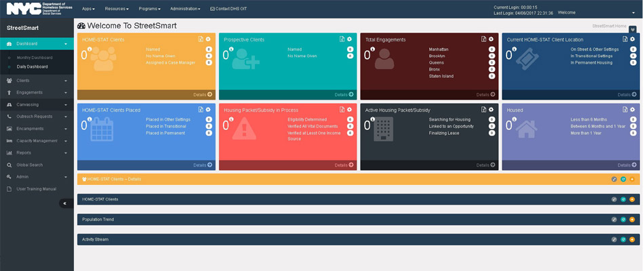The width and height of the screenshot is (644, 271).
Task: Click Details on Active Housing Packet/Subsidy card
Action: (486, 165)
